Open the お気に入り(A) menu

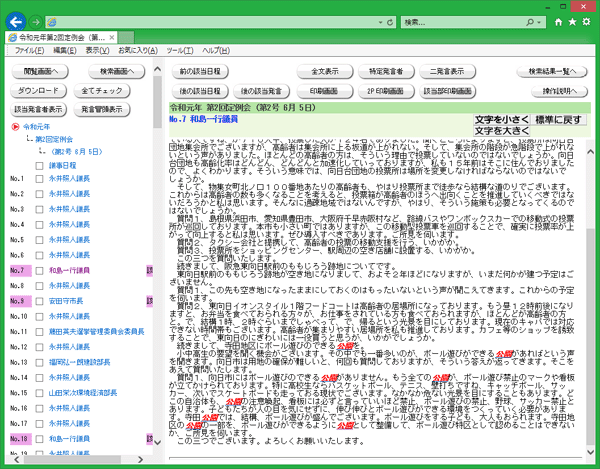(138, 50)
